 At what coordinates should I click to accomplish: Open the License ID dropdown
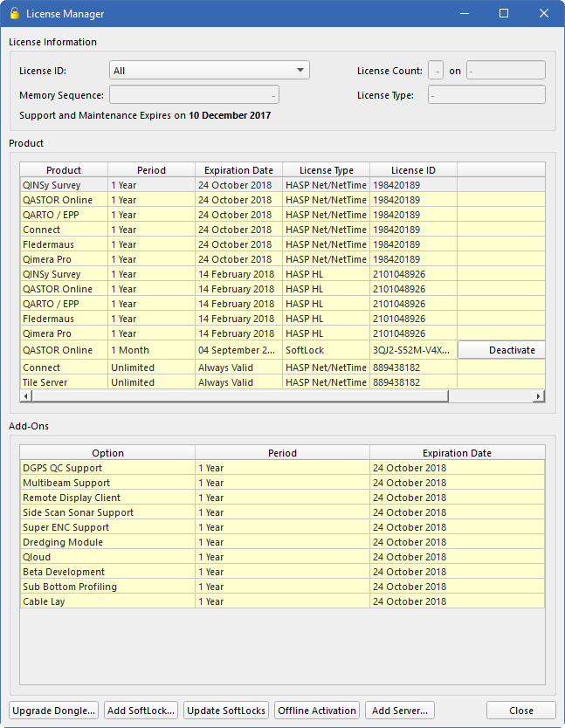click(x=210, y=71)
